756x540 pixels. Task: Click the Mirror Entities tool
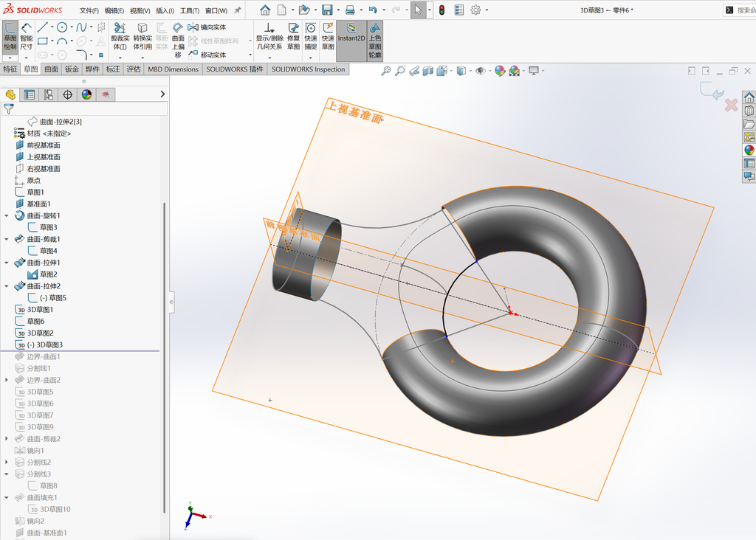(x=207, y=27)
